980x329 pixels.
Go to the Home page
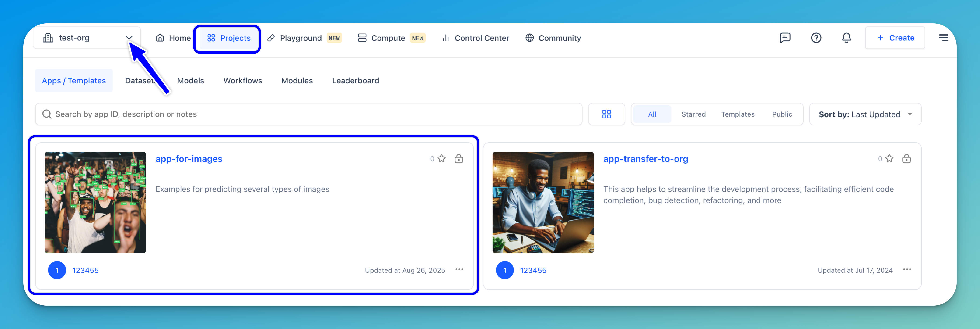point(173,38)
